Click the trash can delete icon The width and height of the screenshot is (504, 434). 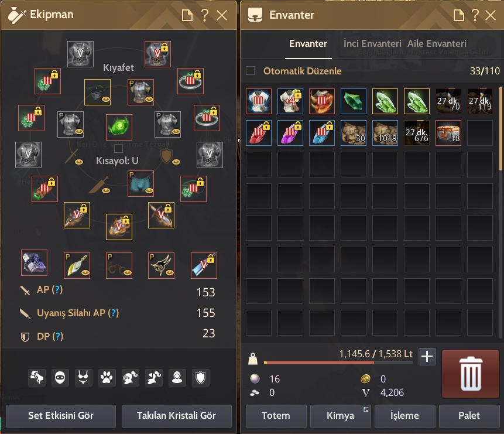[471, 374]
